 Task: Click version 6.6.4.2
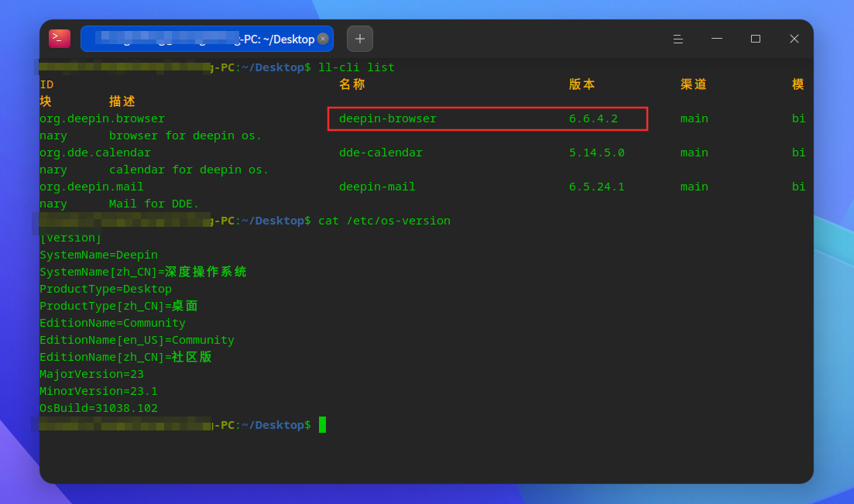(x=594, y=118)
